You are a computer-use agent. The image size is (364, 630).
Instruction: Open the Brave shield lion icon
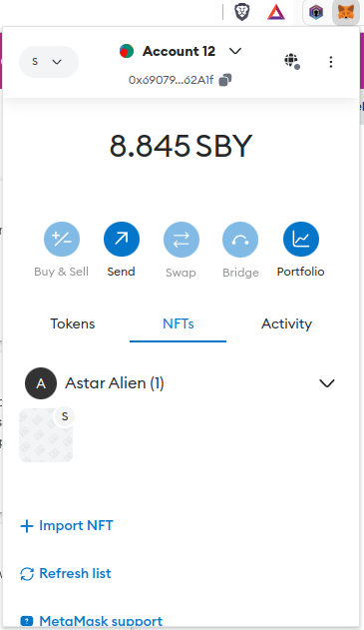click(242, 12)
